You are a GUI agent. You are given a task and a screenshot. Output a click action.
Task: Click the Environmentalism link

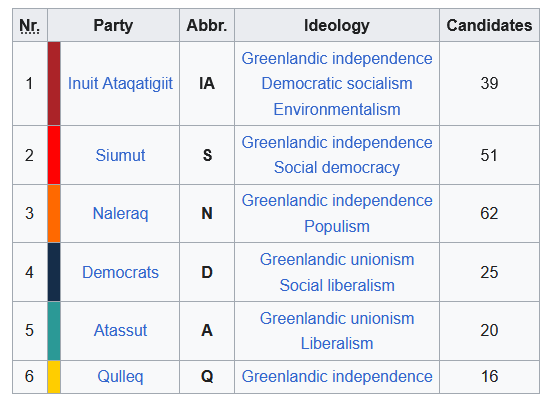(337, 109)
